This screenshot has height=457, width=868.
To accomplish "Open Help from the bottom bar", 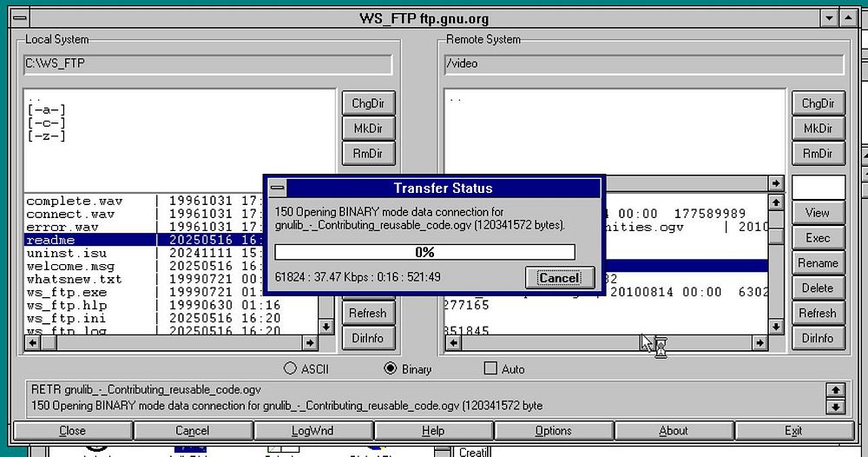I will [x=433, y=430].
